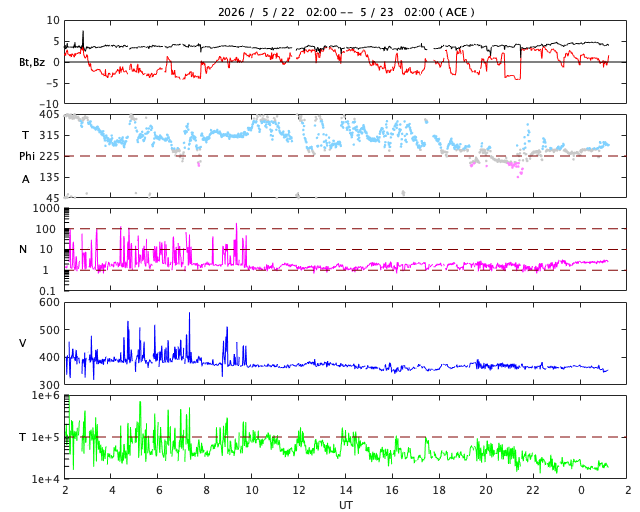Viewport: 640px width, 512px height.
Task: Click the "45" tick label
Action: coord(53,198)
